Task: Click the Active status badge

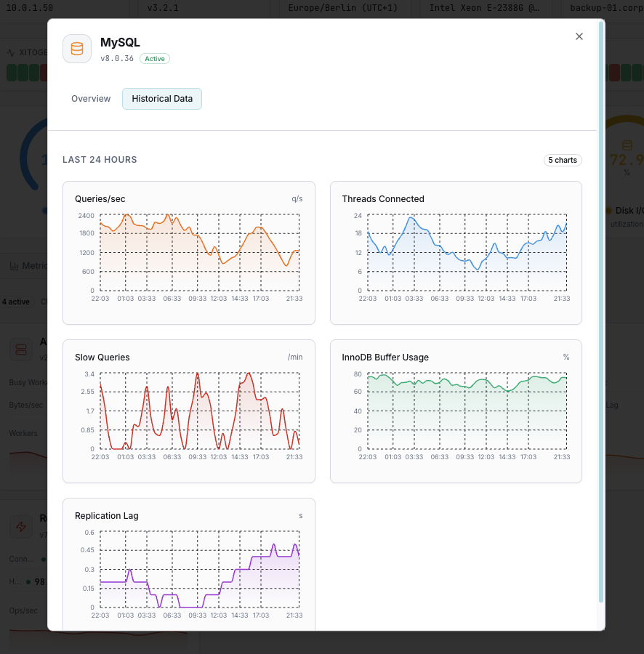Action: pyautogui.click(x=154, y=59)
